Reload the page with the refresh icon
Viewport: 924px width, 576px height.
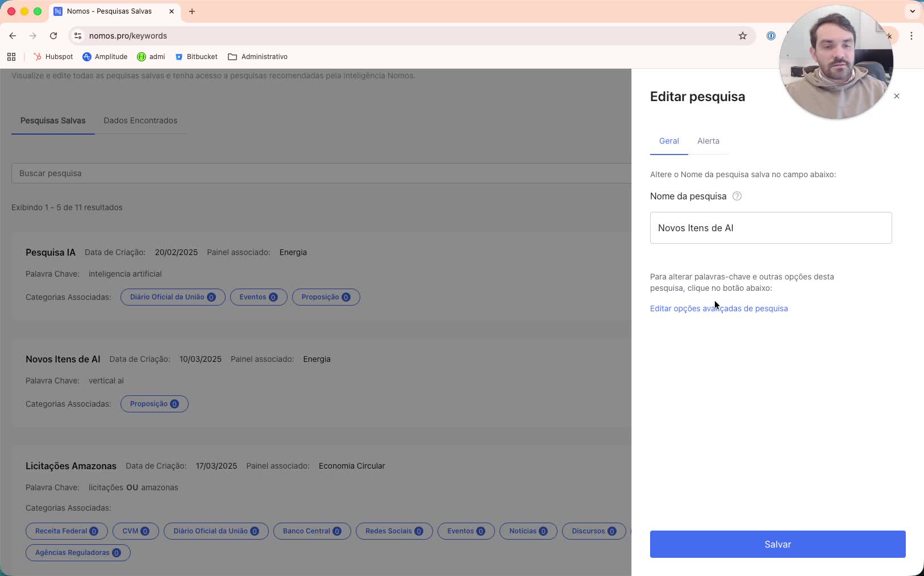(53, 36)
